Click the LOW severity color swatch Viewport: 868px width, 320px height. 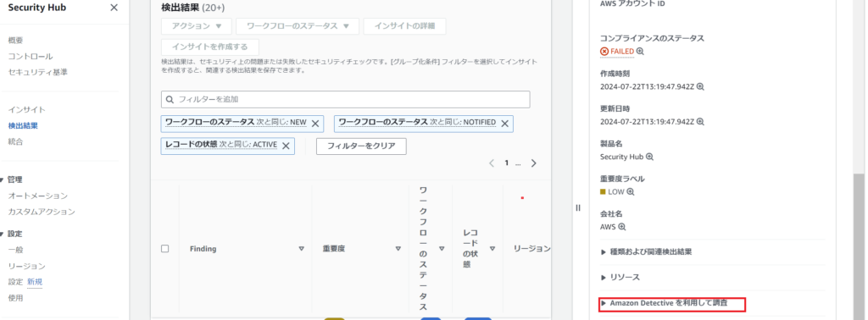[603, 192]
